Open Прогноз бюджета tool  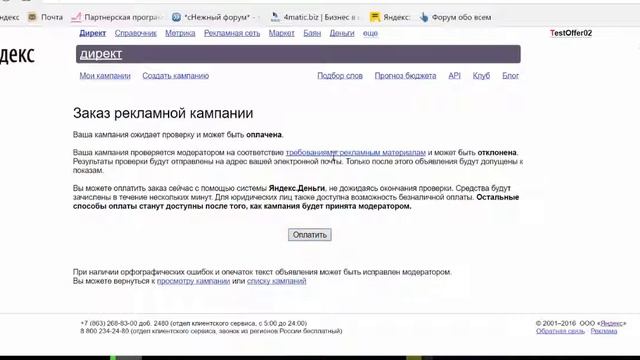point(405,76)
